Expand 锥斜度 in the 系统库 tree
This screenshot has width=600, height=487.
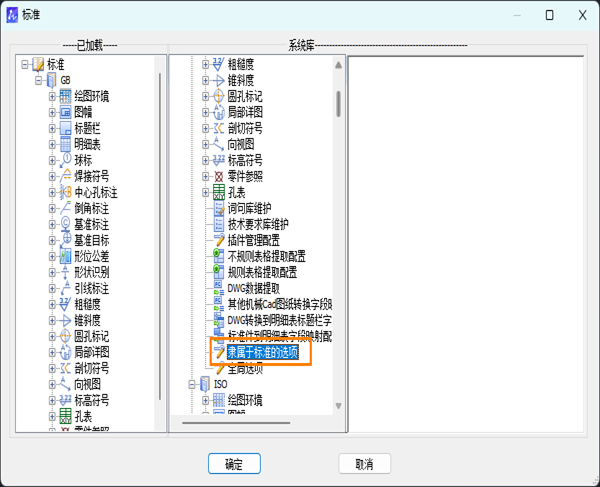coord(205,80)
